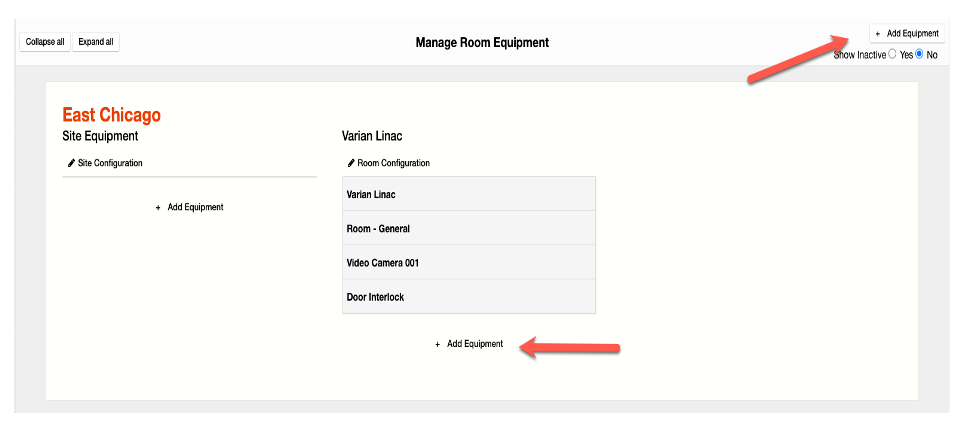Select Yes for Show Inactive
The image size is (977, 424).
coord(893,55)
